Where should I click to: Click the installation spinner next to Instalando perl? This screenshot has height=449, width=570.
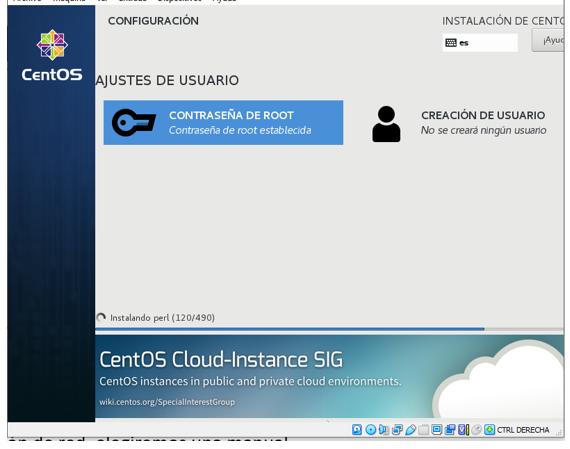point(101,317)
